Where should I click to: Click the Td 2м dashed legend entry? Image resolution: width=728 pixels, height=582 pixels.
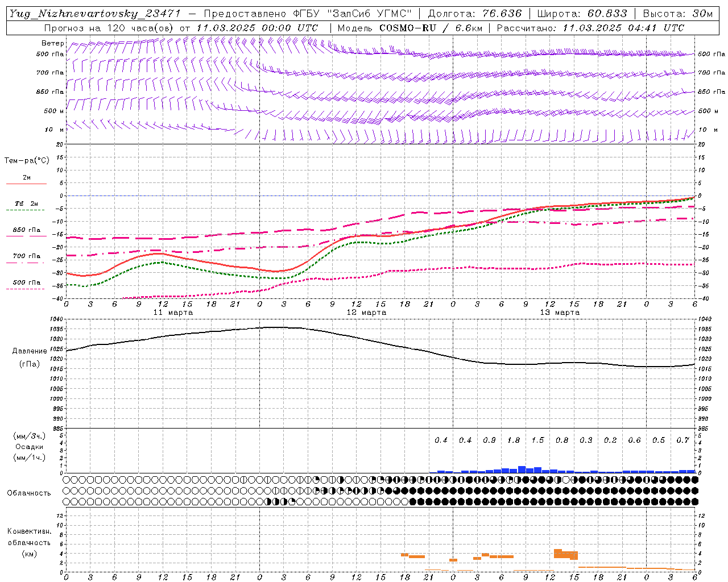pos(26,210)
